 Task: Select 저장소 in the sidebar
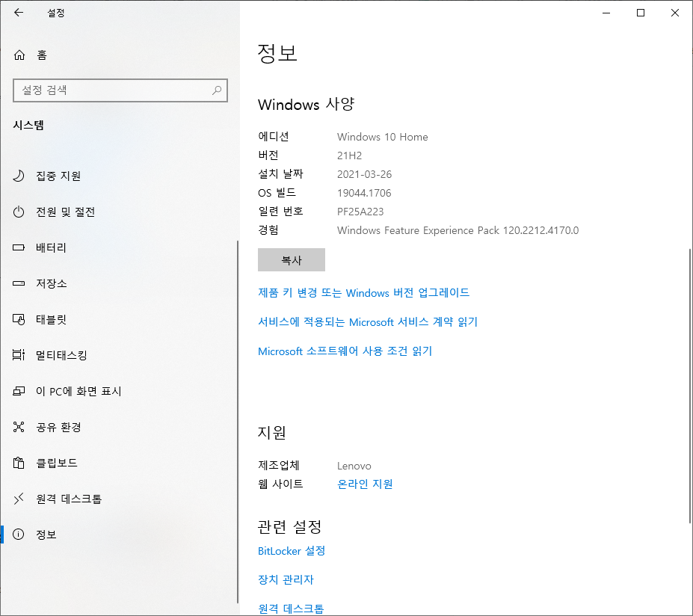118,283
